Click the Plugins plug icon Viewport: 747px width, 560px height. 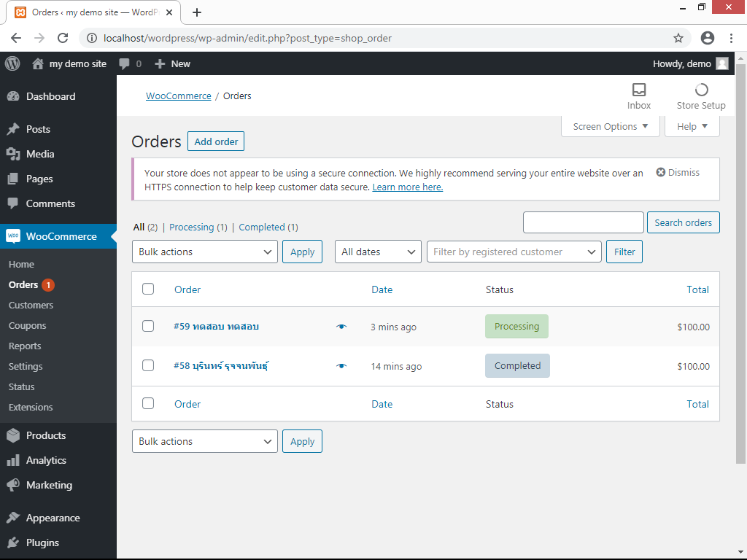click(13, 542)
